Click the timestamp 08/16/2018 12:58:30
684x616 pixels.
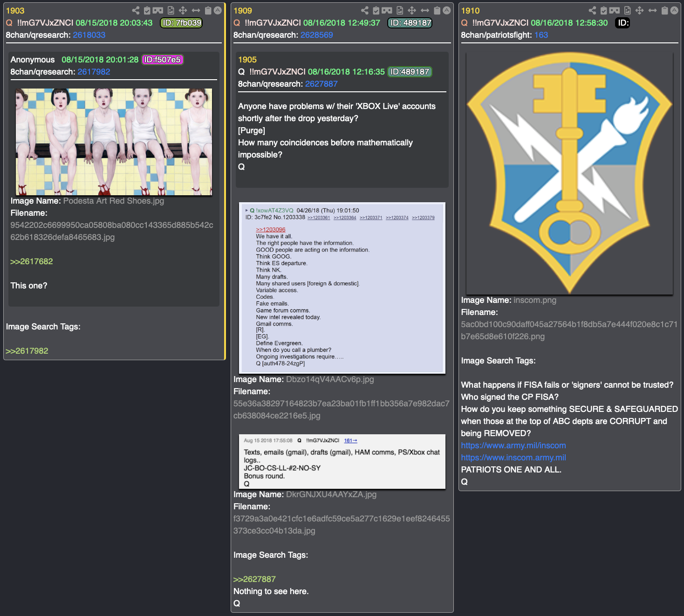(x=569, y=23)
